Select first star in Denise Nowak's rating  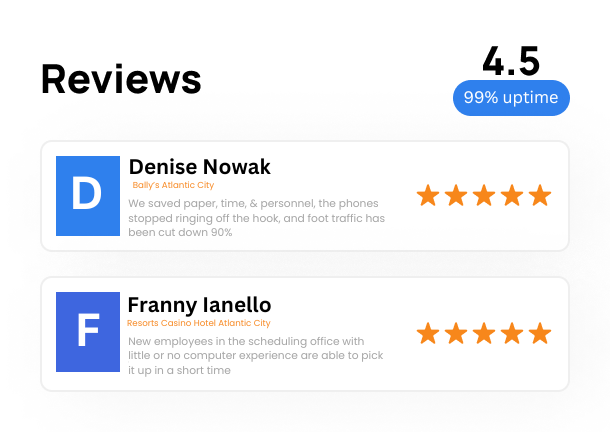pos(428,195)
